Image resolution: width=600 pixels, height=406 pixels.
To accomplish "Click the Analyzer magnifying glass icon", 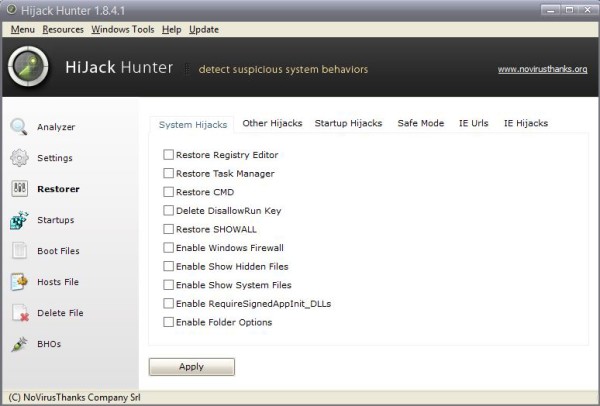I will tap(19, 127).
